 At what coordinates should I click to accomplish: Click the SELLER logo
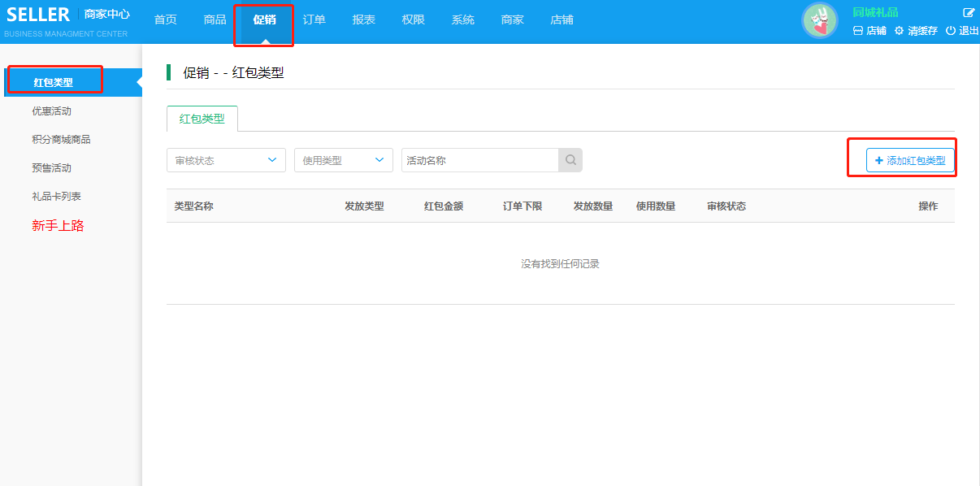tap(38, 15)
